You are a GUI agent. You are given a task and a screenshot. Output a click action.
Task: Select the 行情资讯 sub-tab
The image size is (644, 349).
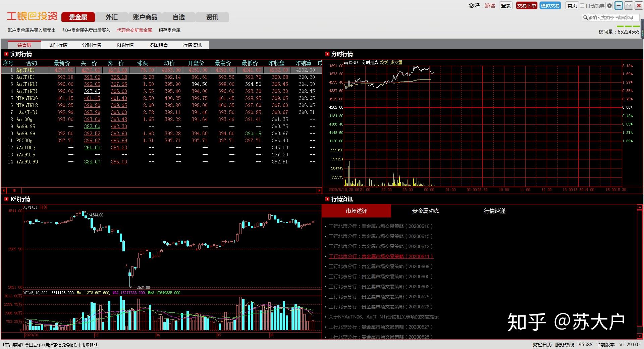[192, 45]
